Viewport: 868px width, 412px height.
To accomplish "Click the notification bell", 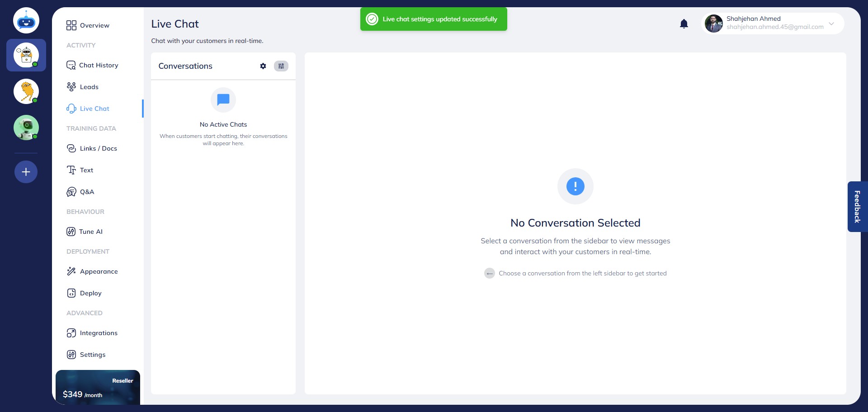I will tap(684, 24).
